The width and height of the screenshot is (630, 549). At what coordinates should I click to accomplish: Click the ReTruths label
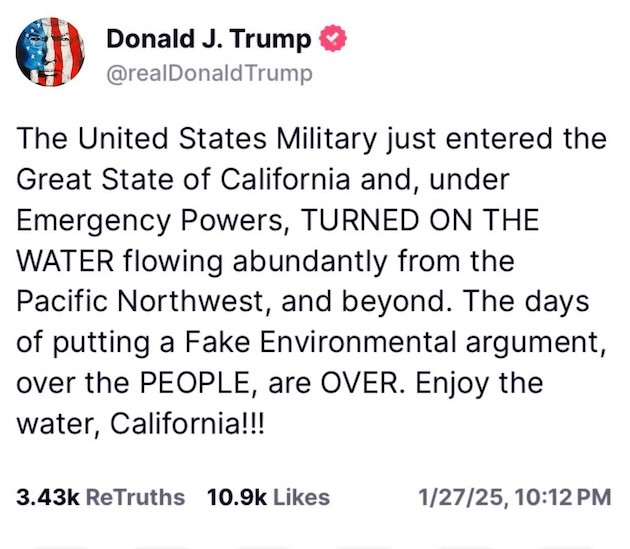click(136, 497)
